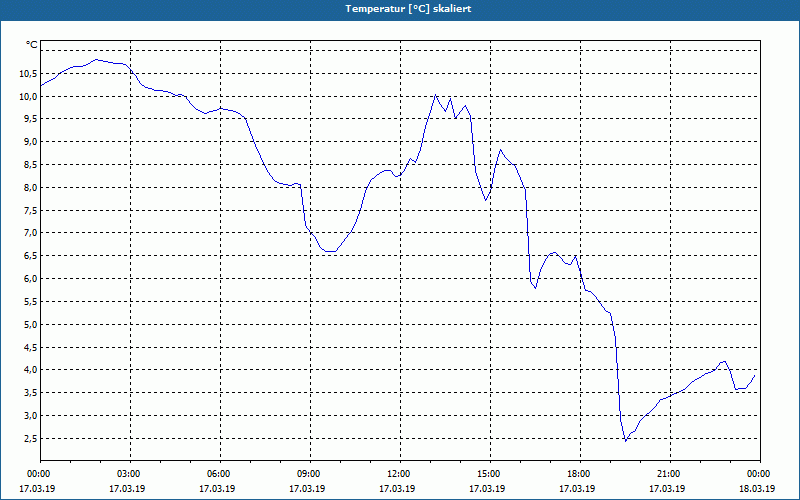Screen dimensions: 800x500
Task: Click the 6,5 y-axis label
Action: [x=30, y=256]
